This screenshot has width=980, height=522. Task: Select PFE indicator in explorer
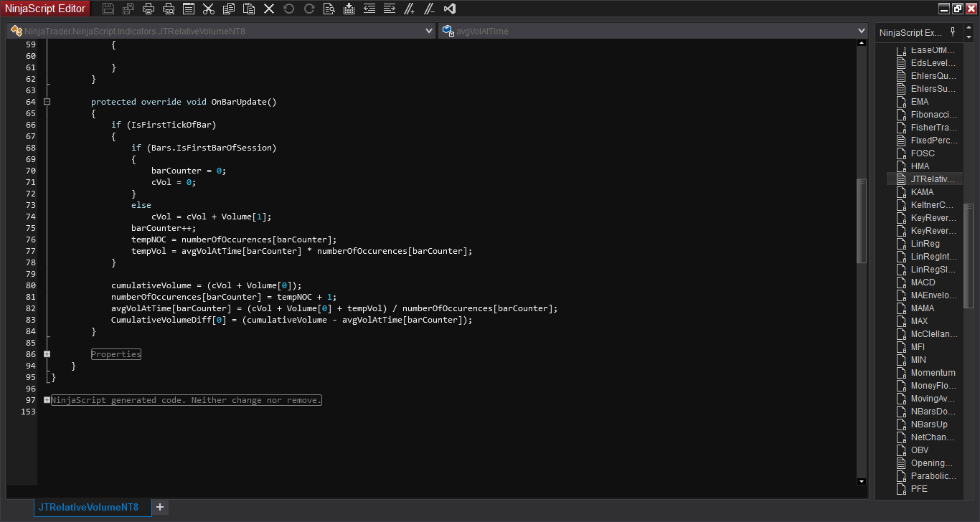(x=919, y=489)
